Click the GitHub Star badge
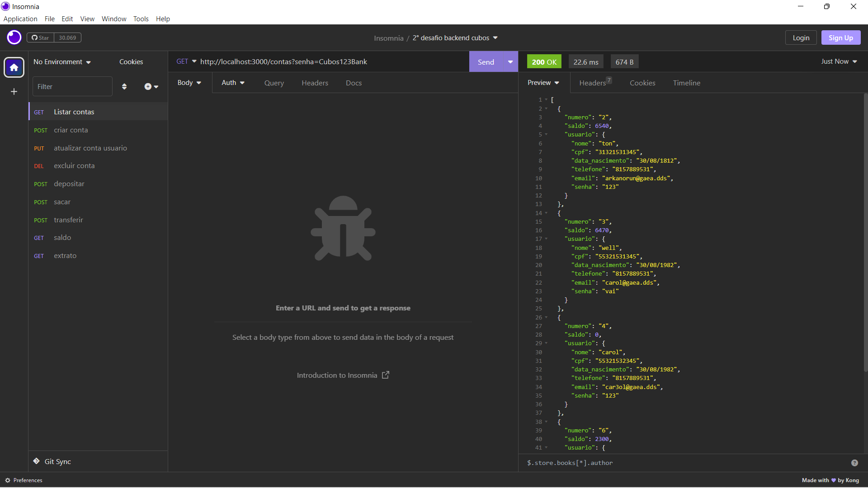 [54, 38]
